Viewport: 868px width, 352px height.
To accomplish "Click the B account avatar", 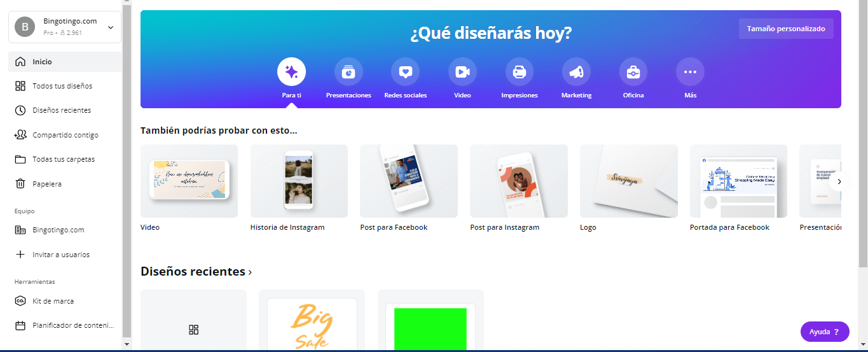I will click(25, 27).
